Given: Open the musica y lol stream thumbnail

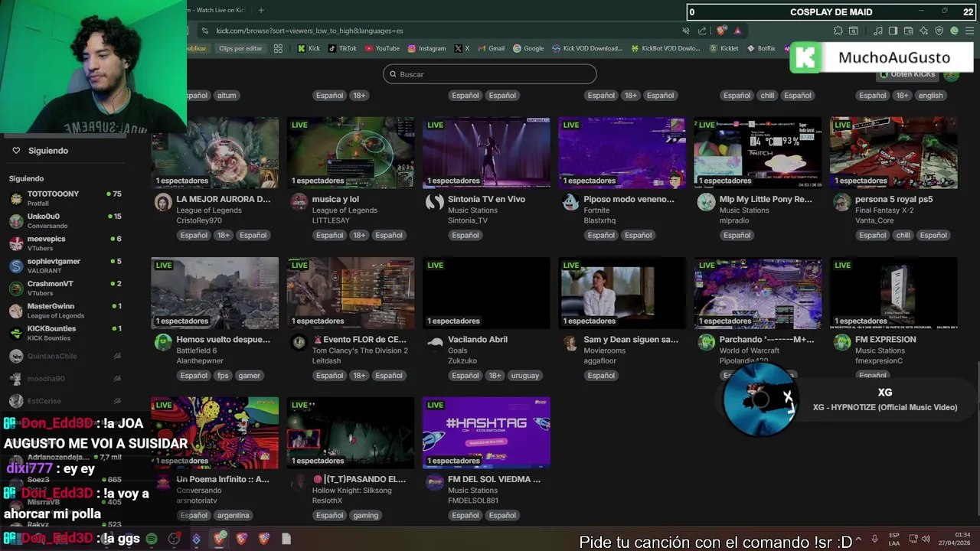Looking at the screenshot, I should (350, 152).
